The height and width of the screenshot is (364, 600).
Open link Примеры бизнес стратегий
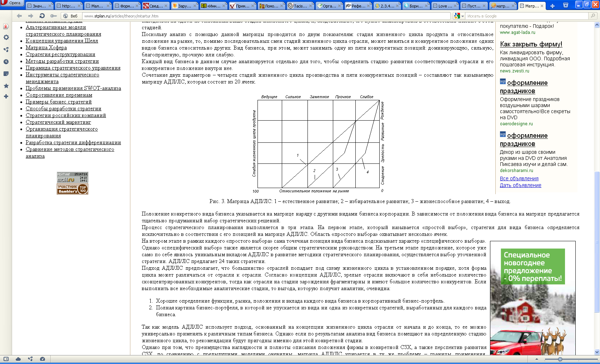[59, 102]
